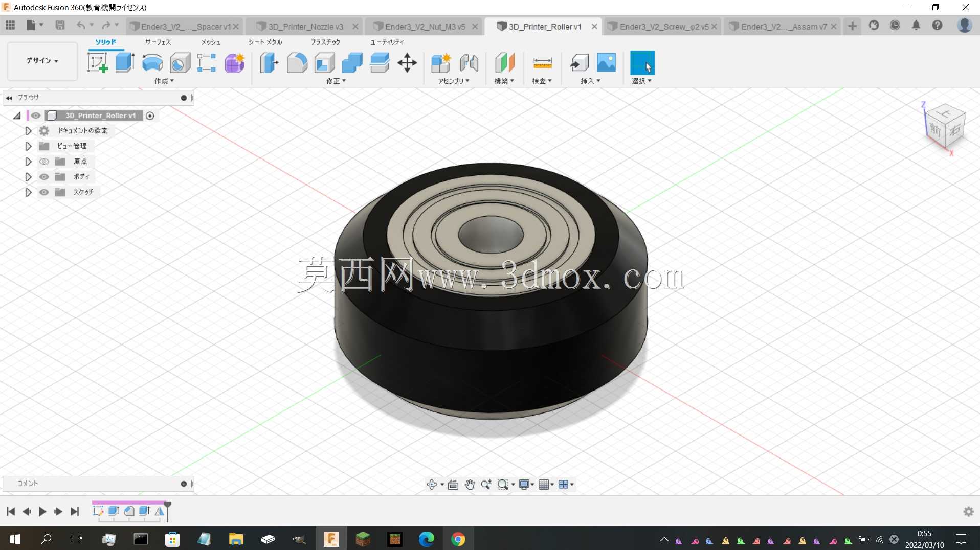The width and height of the screenshot is (980, 550).
Task: Open the アセンブリ dropdown menu
Action: pyautogui.click(x=453, y=81)
